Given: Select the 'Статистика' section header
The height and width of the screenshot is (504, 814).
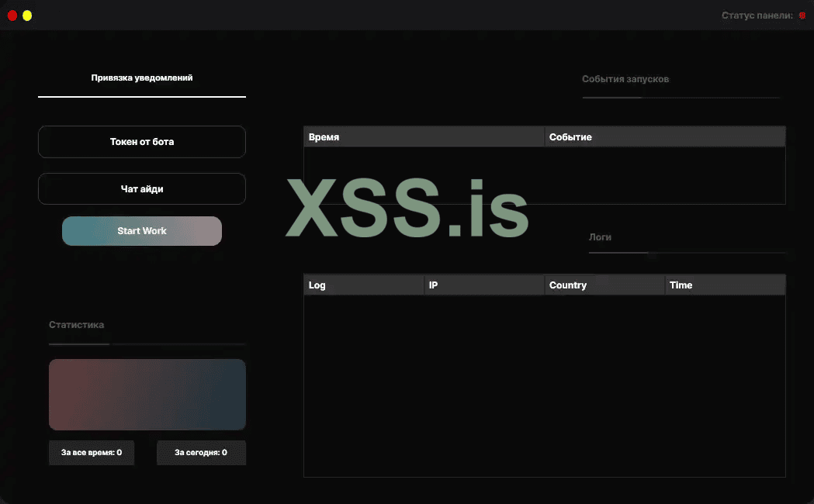Looking at the screenshot, I should click(76, 325).
